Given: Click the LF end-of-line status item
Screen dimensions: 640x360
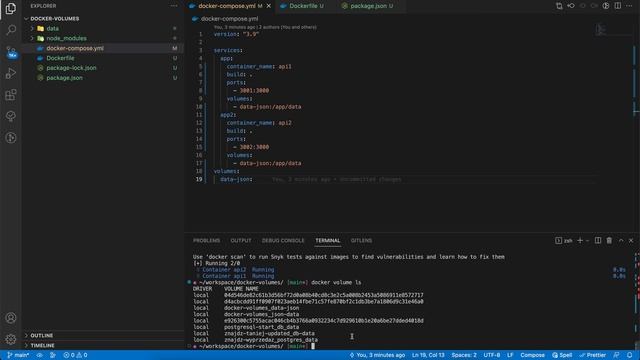Looking at the screenshot, I should click(x=510, y=355).
